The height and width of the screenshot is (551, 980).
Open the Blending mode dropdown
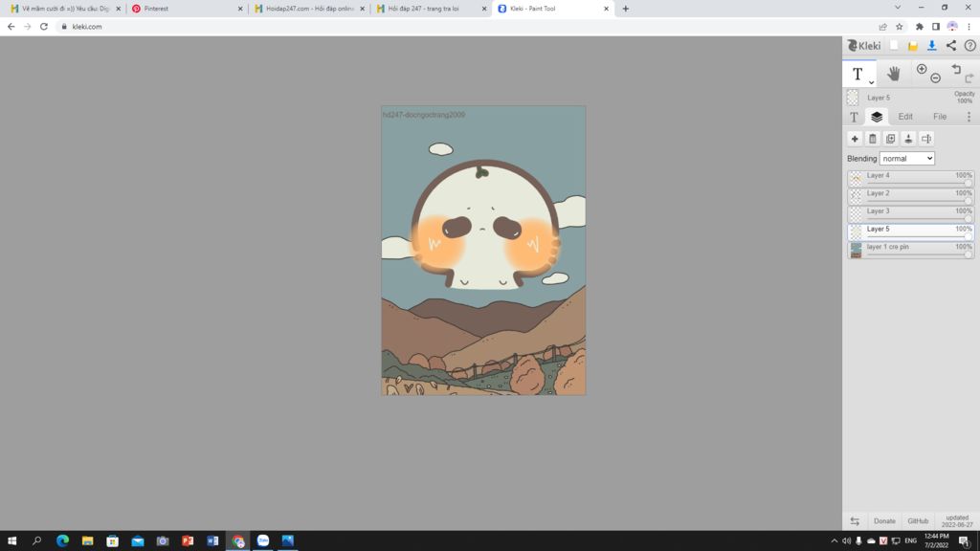(x=907, y=159)
